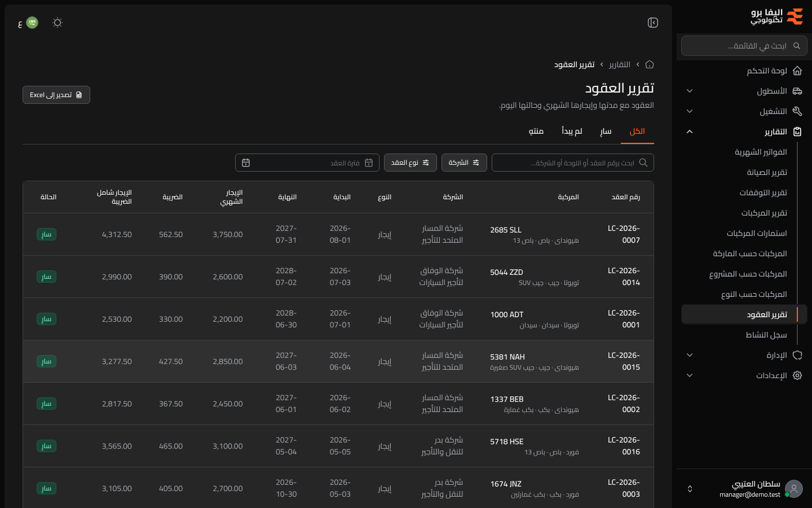The height and width of the screenshot is (508, 812).
Task: Click user avatar of سلطان العتيبي
Action: (794, 489)
